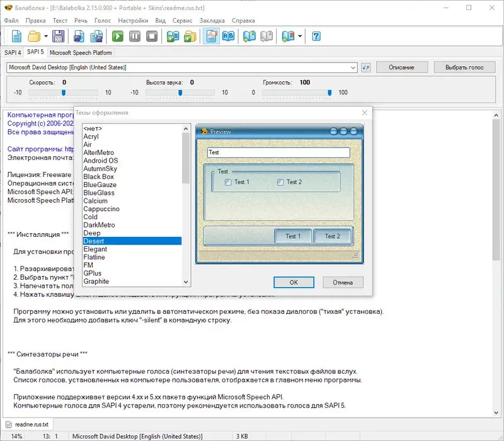Click main text scroll down arrow
The height and width of the screenshot is (441, 504).
[496, 413]
